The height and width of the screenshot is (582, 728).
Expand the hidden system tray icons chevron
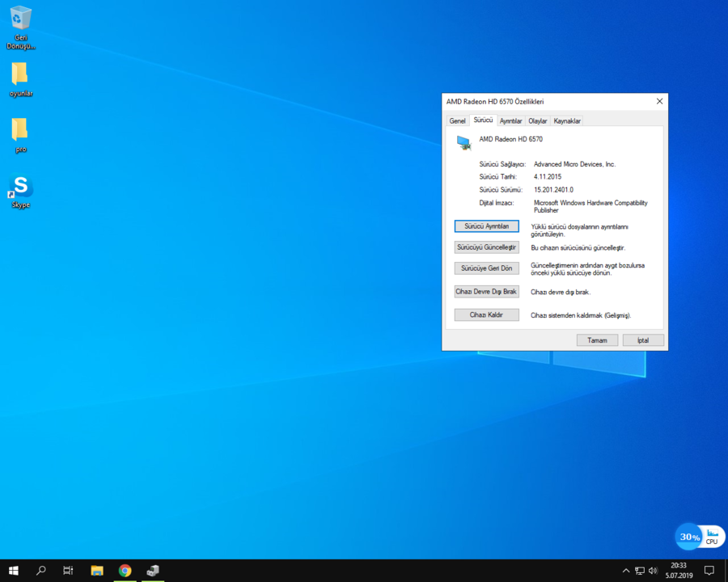tap(626, 571)
